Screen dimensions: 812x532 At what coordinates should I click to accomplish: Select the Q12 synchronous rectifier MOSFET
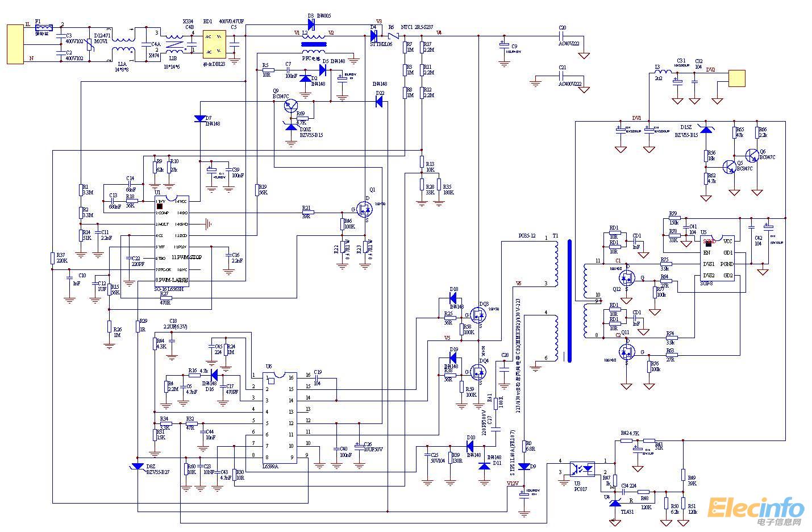626,278
